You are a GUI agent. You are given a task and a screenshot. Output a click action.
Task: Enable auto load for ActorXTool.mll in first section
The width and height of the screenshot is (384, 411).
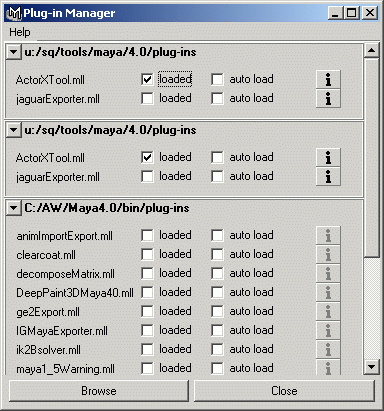pos(217,79)
